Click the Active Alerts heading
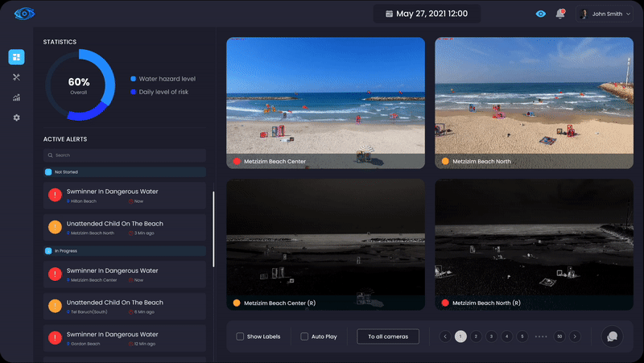Image resolution: width=644 pixels, height=363 pixels. 65,139
